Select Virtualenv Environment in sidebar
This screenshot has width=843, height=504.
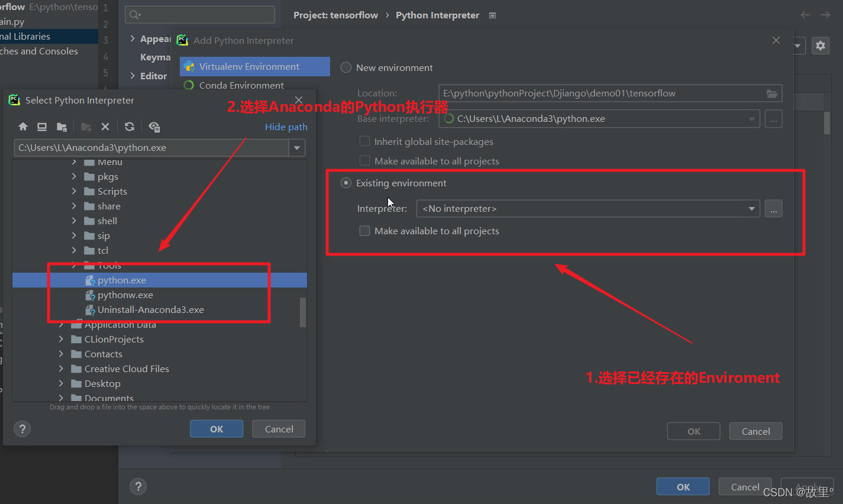coord(255,67)
